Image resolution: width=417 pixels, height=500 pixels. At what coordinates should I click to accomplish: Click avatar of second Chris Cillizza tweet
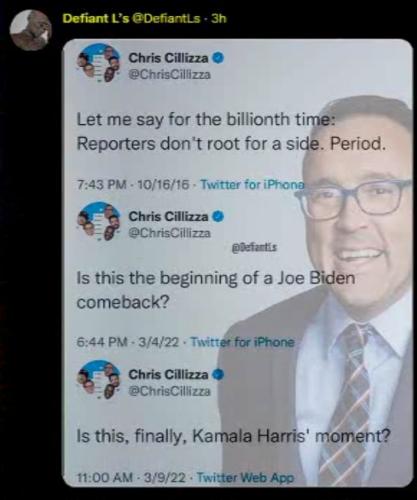[x=99, y=221]
